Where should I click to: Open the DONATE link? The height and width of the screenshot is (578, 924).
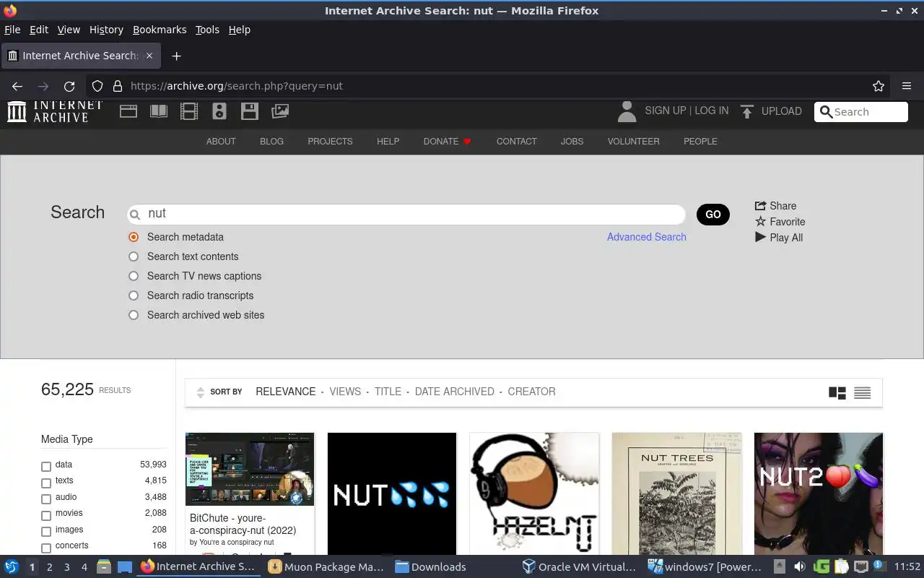click(x=447, y=142)
